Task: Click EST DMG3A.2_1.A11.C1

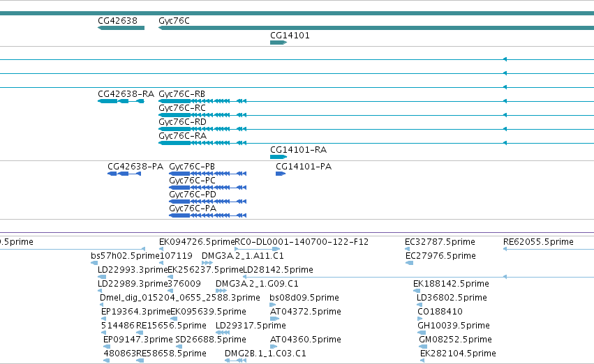Action: click(x=243, y=256)
